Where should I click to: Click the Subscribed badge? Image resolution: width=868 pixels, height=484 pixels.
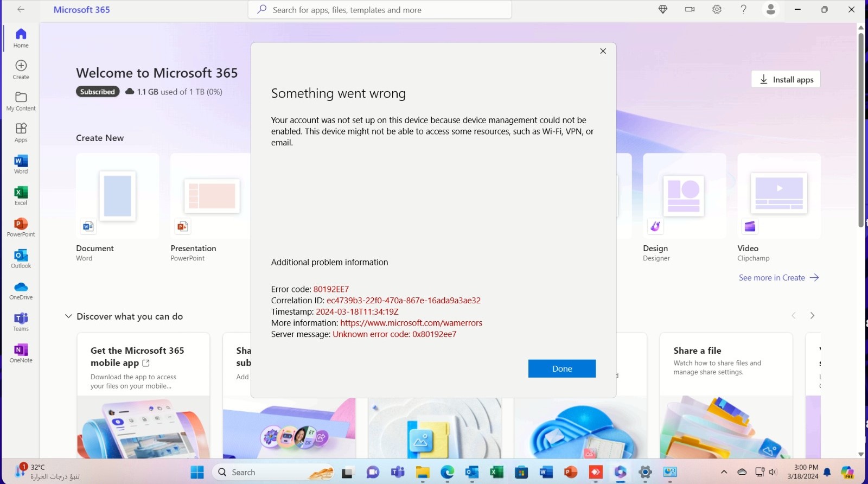(x=98, y=92)
